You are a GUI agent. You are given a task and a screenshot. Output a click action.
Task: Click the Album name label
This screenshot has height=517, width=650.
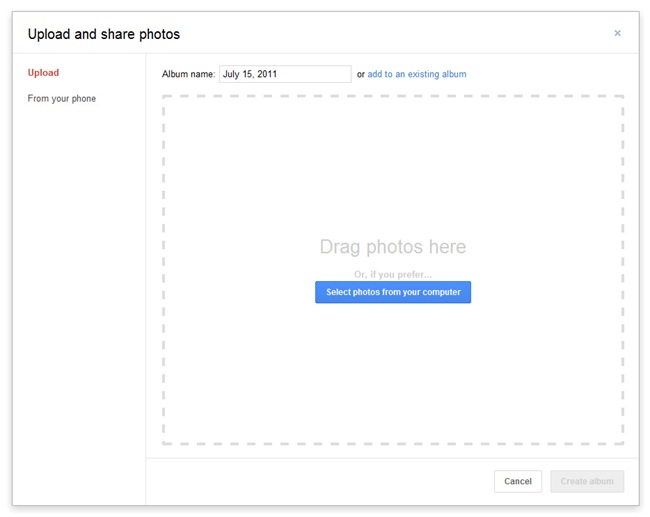pyautogui.click(x=188, y=74)
